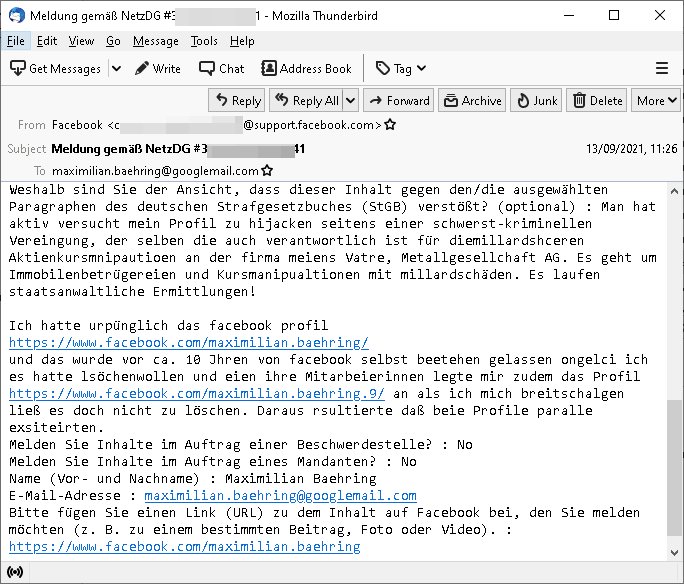Screen dimensions: 684x584
Task: Expand the Get Messages dropdown arrow
Action: pyautogui.click(x=116, y=68)
